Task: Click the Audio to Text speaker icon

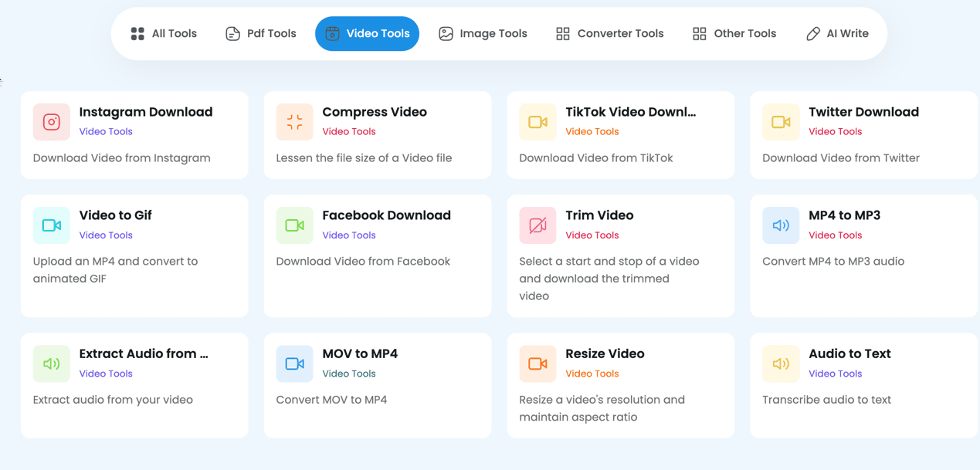Action: (781, 363)
